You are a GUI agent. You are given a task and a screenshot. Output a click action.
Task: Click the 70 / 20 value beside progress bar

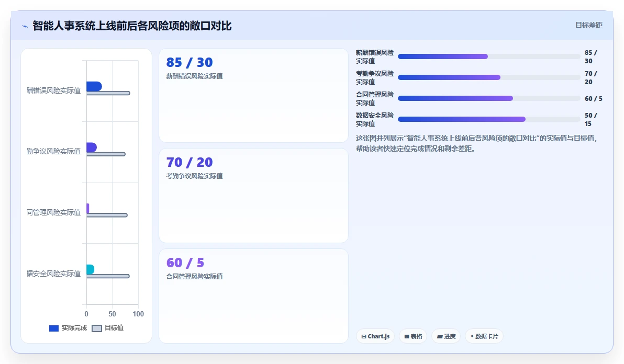point(591,77)
